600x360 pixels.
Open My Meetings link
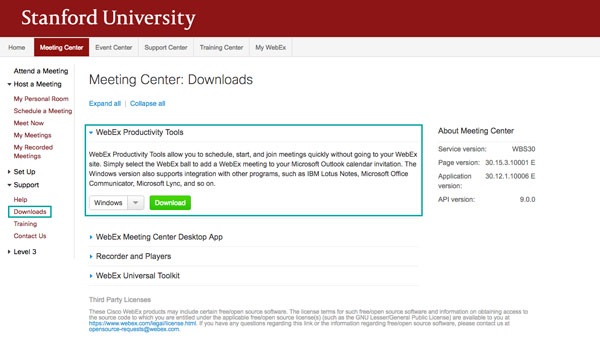[x=33, y=135]
